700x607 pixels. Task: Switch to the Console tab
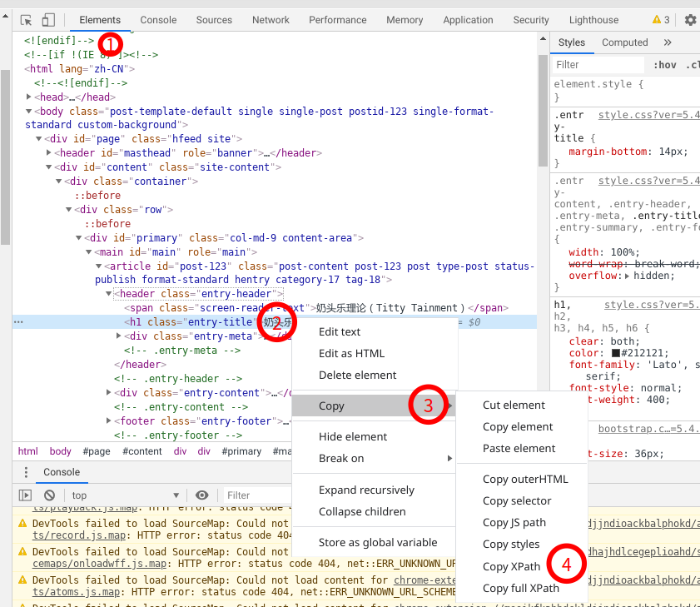coord(158,20)
